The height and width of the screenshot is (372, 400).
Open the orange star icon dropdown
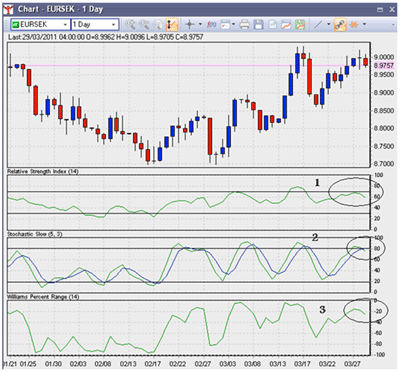point(364,25)
